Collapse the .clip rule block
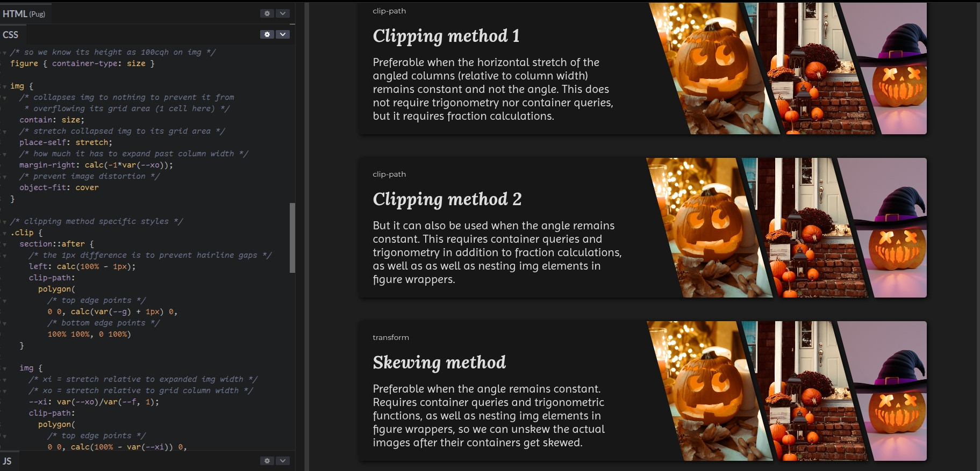This screenshot has width=980, height=471. (5, 233)
